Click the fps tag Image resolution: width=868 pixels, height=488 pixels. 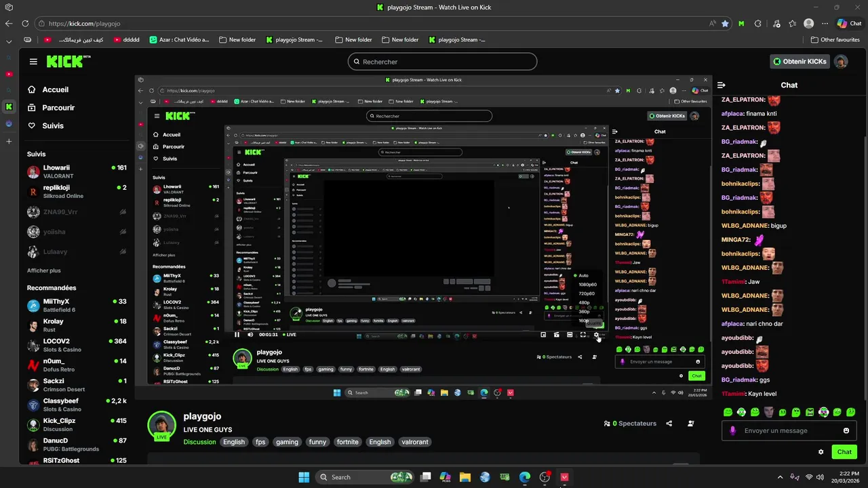pos(260,442)
